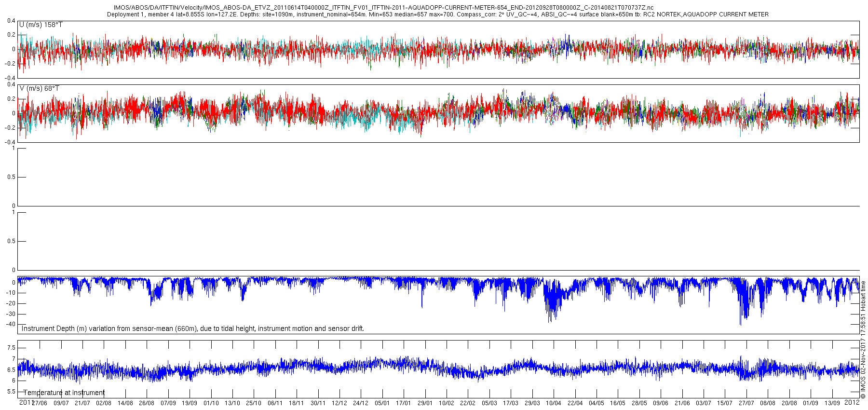
Task: Click the 'Instrument Depth (m) variation' caption
Action: point(193,328)
